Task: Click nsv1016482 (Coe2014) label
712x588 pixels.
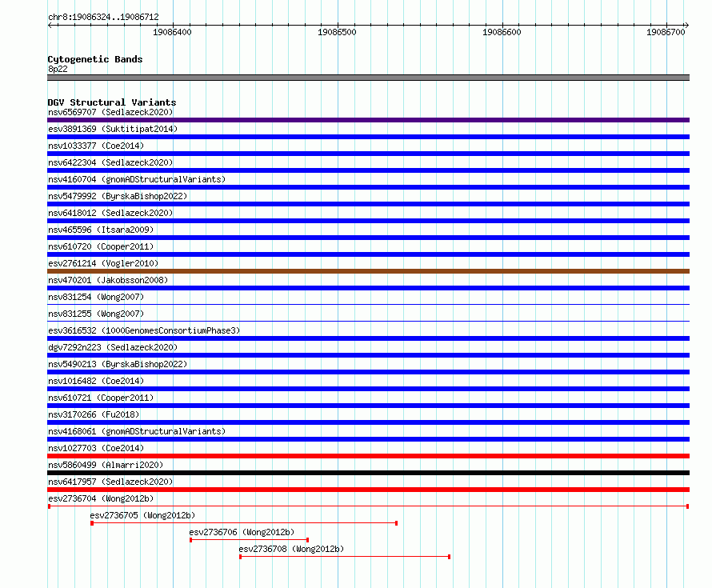Action: (96, 381)
